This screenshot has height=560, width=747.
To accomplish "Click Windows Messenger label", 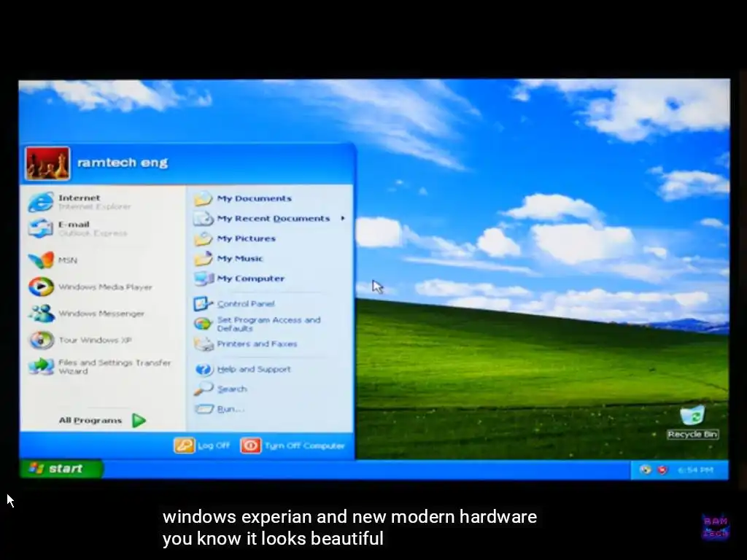I will [101, 314].
